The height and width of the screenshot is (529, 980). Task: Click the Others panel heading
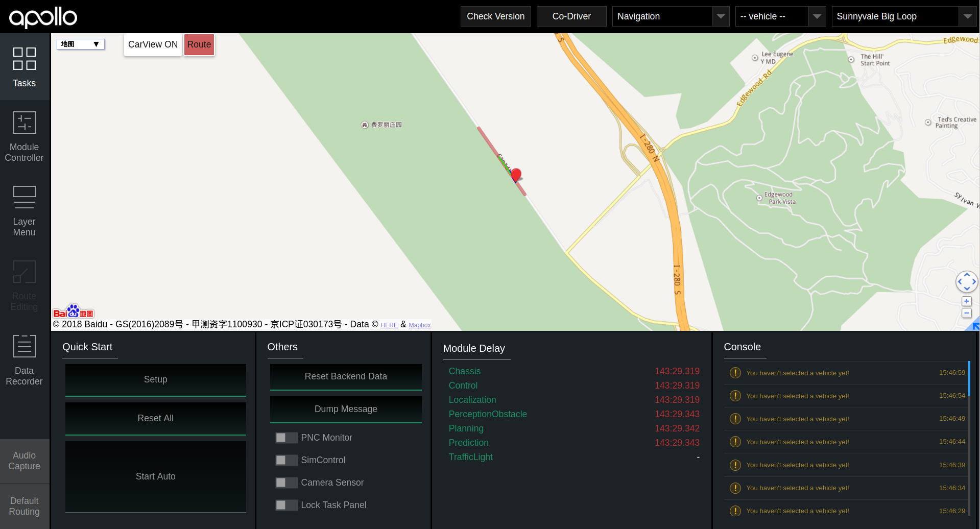[x=282, y=347]
